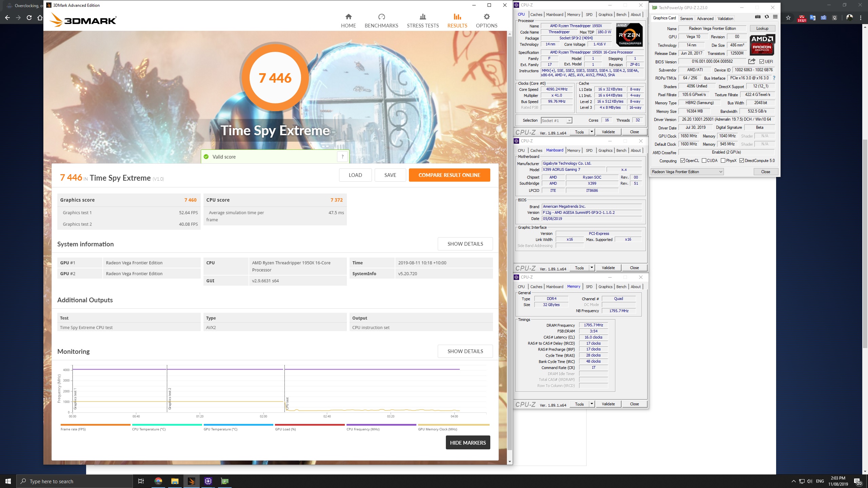Image resolution: width=868 pixels, height=488 pixels.
Task: Refresh GPU-Z readings with the refresh icon
Action: (x=766, y=17)
